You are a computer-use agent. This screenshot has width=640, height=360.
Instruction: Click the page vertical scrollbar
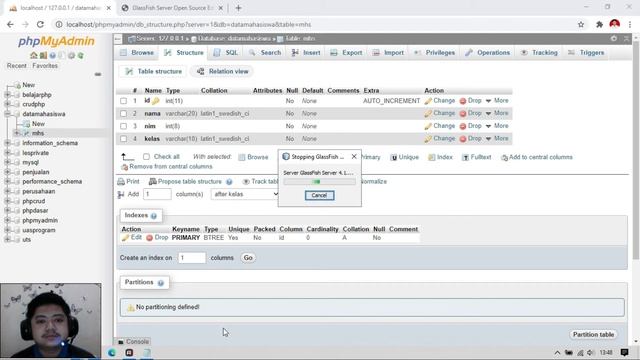[636, 151]
